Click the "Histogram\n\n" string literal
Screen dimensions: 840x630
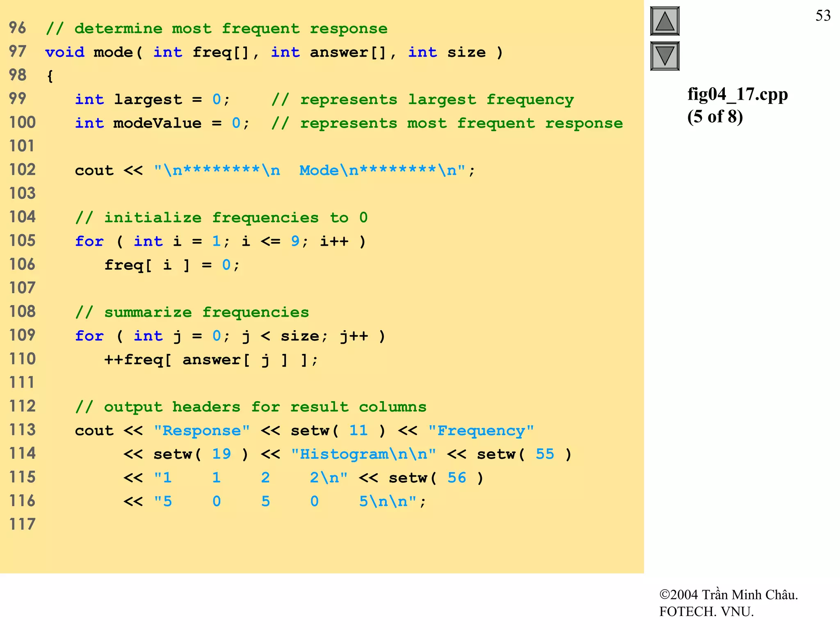pos(363,454)
